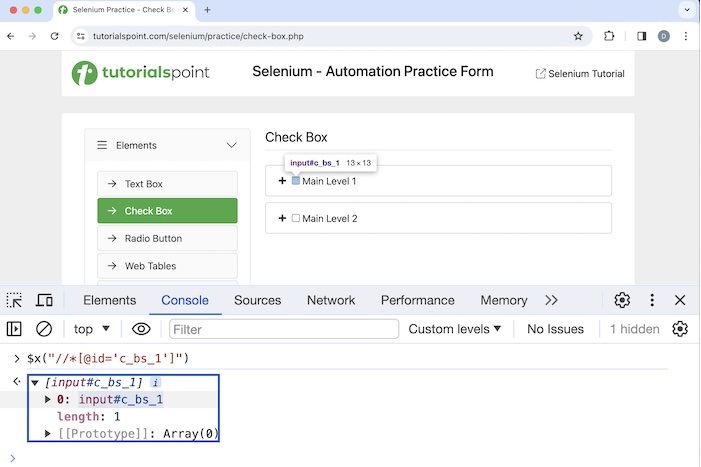Open DevTools settings gear icon
This screenshot has width=701, height=467.
(622, 300)
